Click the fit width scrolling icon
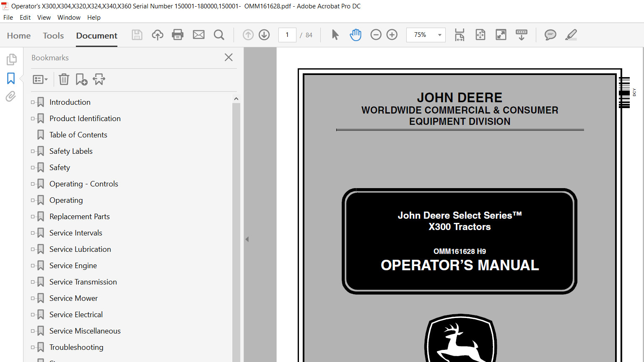Viewport: 644px width, 362px height. click(460, 35)
